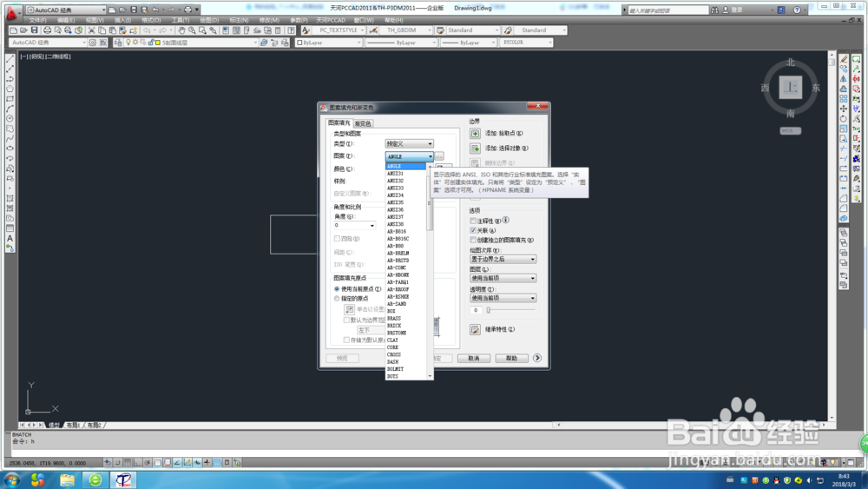Open the Modify menu
The width and height of the screenshot is (868, 489).
[269, 21]
